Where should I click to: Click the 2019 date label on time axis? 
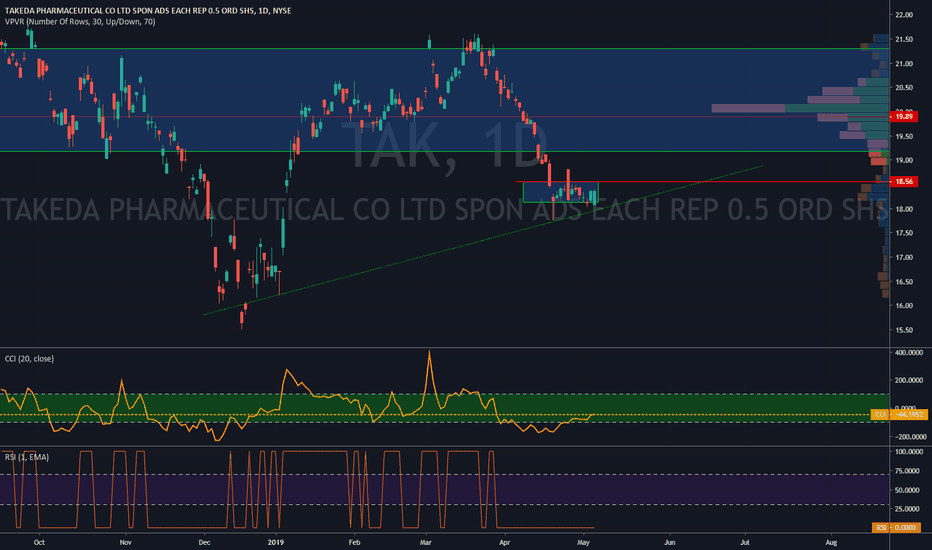pyautogui.click(x=275, y=542)
